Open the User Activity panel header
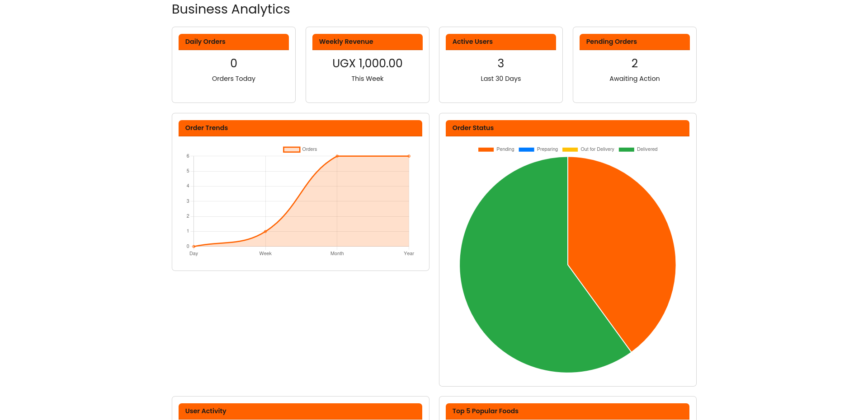868x420 pixels. [300, 411]
